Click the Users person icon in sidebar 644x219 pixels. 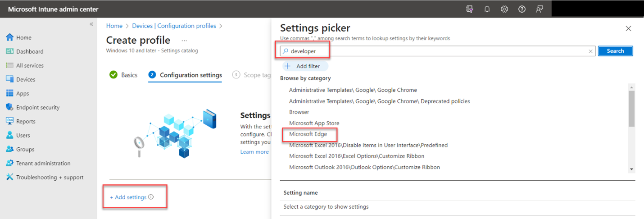coord(9,135)
